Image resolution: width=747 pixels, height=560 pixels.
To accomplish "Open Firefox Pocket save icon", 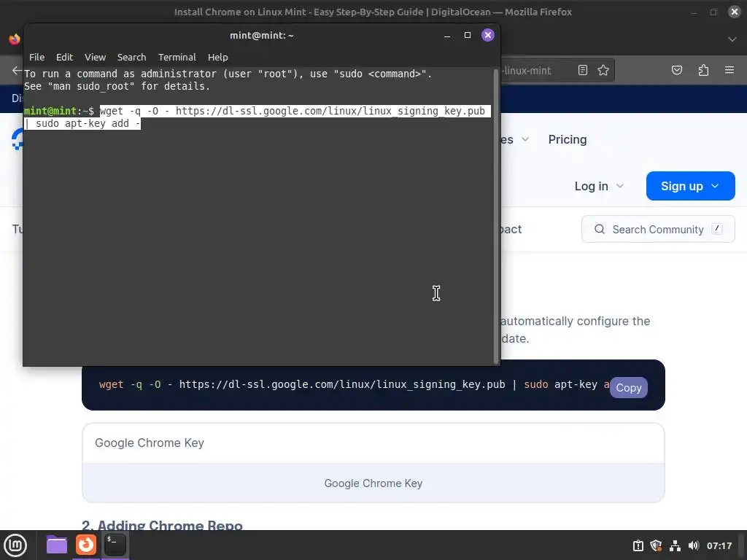I will (x=676, y=71).
